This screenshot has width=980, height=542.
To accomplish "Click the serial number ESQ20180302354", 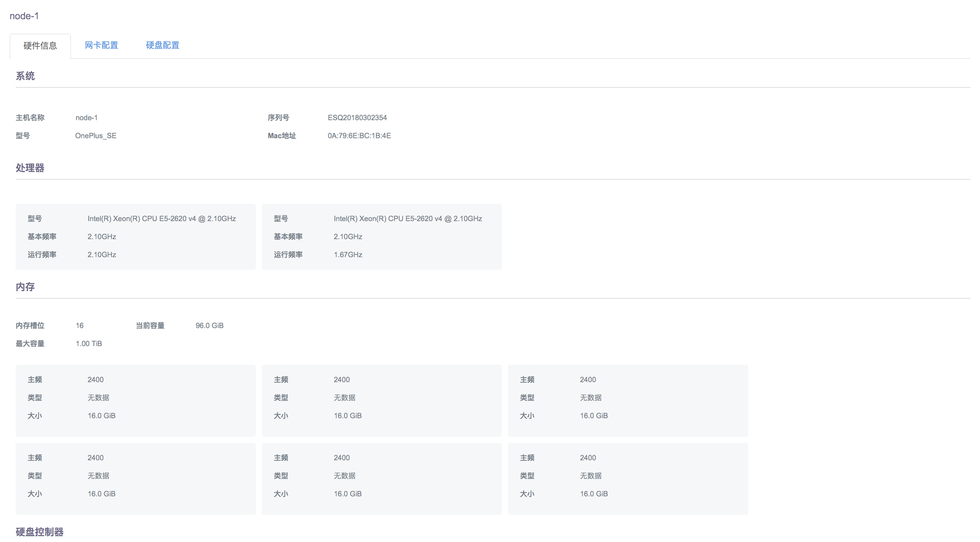I will click(x=357, y=118).
